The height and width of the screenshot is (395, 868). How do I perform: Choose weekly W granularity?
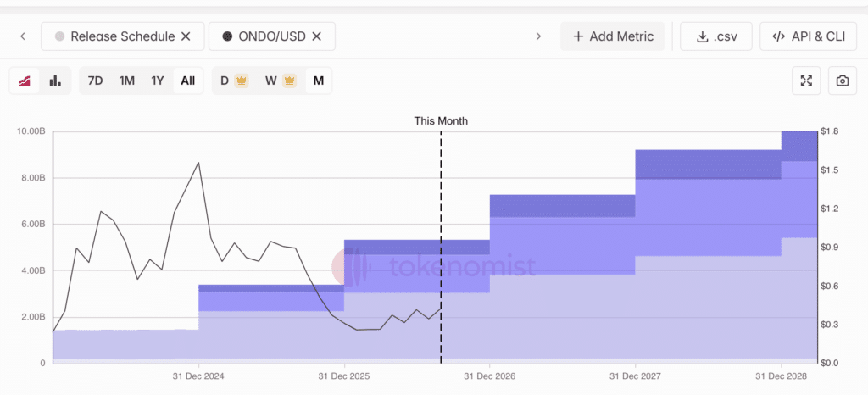pos(280,81)
